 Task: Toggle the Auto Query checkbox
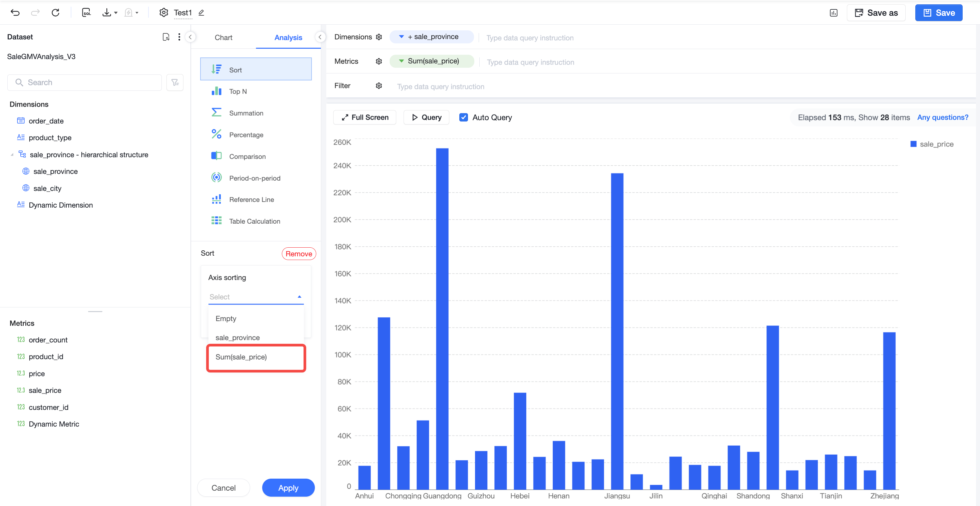click(463, 117)
